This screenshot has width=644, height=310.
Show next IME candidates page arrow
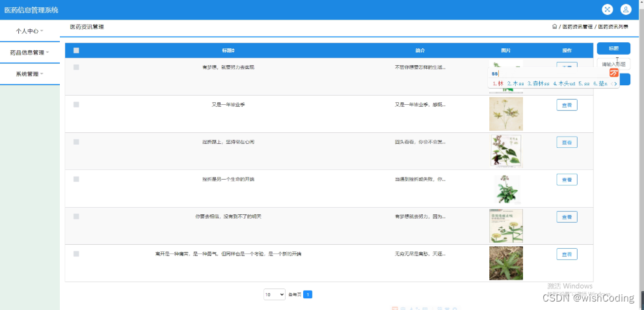click(615, 83)
